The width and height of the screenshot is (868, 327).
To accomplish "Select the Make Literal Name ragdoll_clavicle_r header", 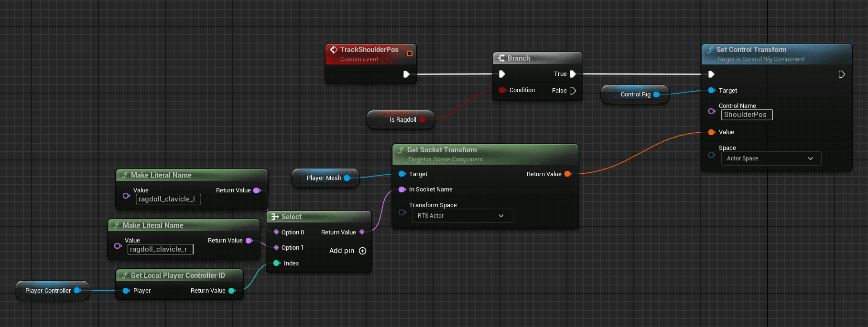I will click(184, 225).
